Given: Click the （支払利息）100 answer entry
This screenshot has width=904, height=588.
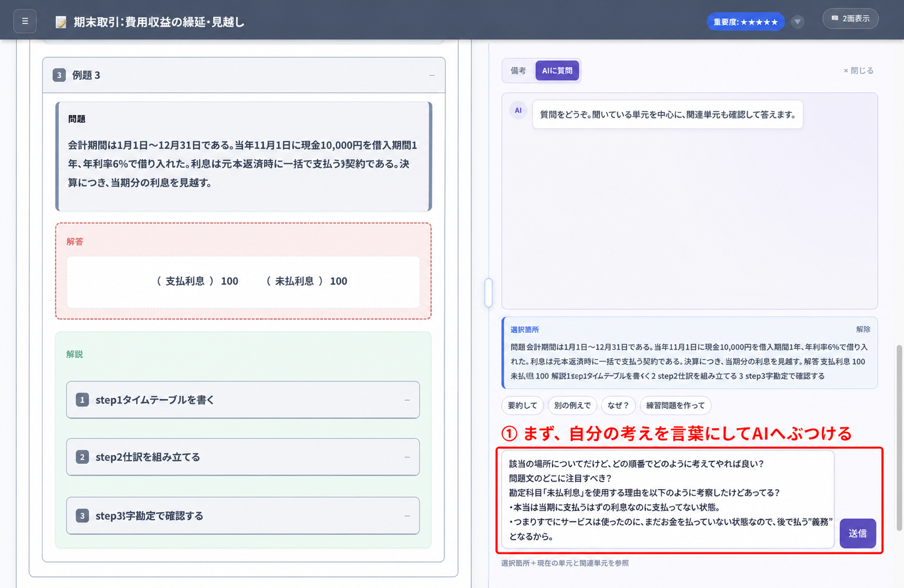Looking at the screenshot, I should (198, 281).
